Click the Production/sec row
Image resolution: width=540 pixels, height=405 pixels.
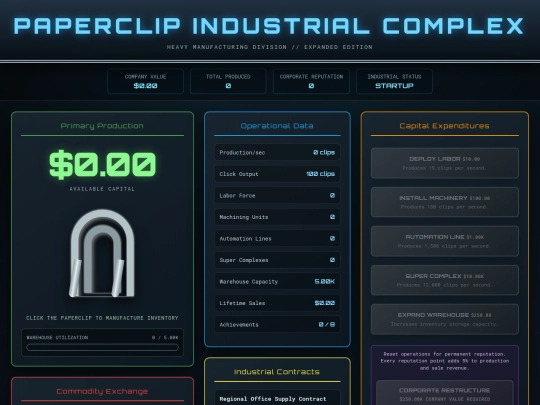tap(277, 152)
